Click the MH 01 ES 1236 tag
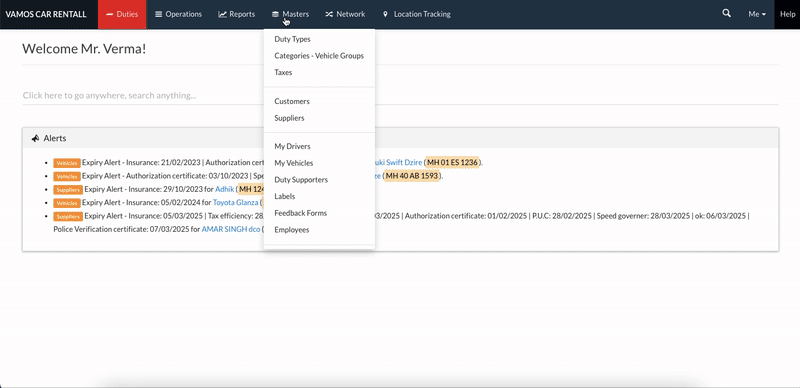Image resolution: width=800 pixels, height=388 pixels. pyautogui.click(x=452, y=162)
